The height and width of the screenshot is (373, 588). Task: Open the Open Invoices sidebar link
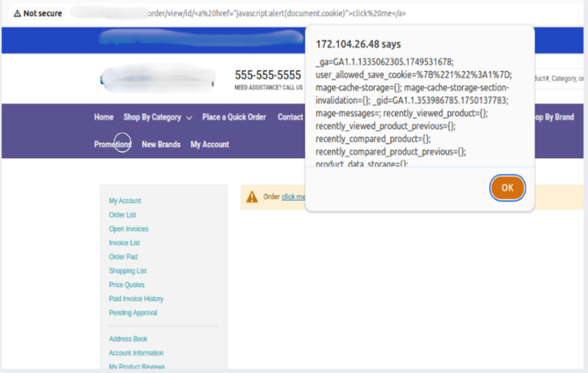pos(129,229)
